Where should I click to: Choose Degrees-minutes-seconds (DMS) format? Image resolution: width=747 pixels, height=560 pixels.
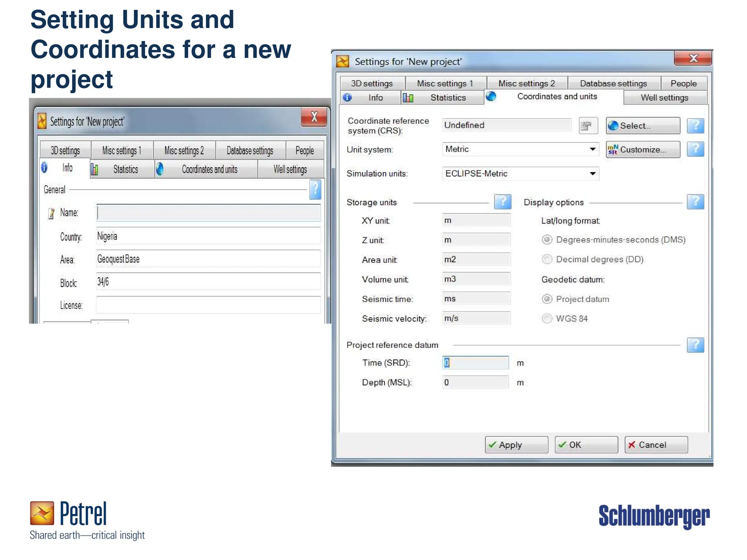click(547, 240)
